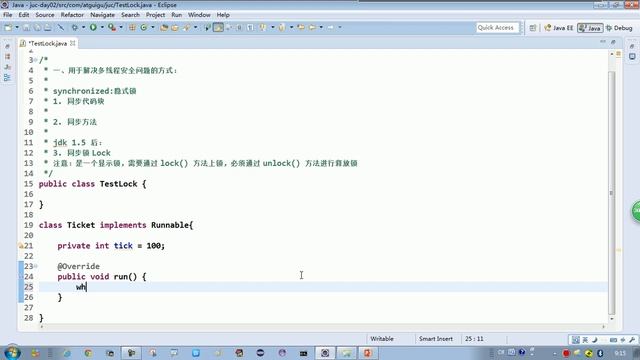Open the Window menu
This screenshot has width=640, height=360.
click(199, 15)
